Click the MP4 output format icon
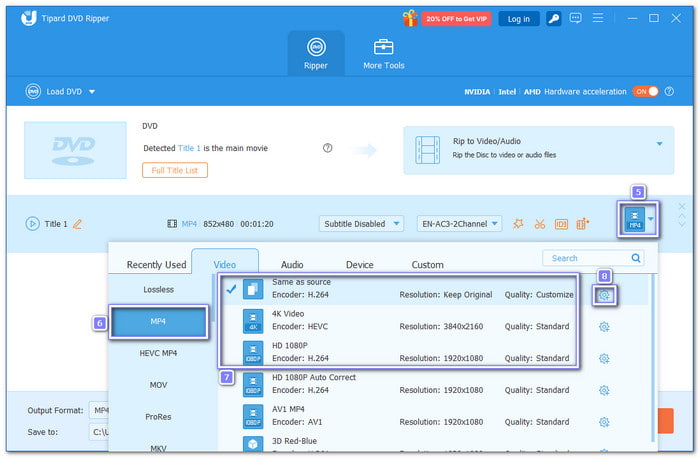This screenshot has height=458, width=700. pos(634,219)
